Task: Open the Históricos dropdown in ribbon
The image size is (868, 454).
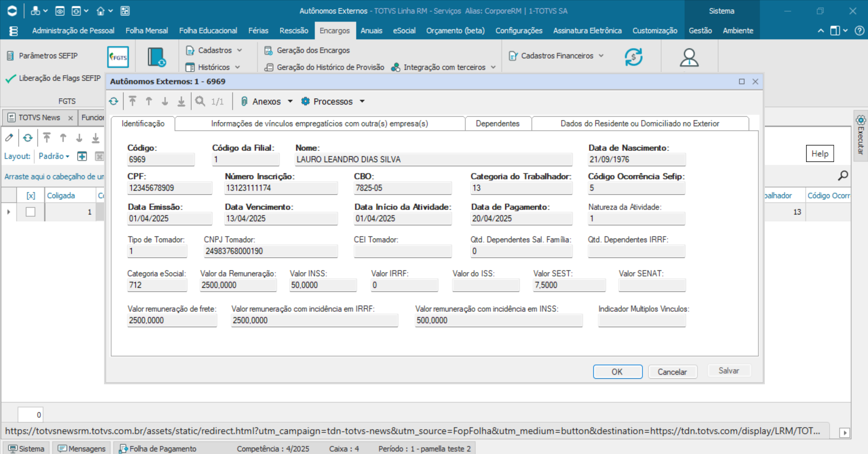Action: pyautogui.click(x=213, y=67)
